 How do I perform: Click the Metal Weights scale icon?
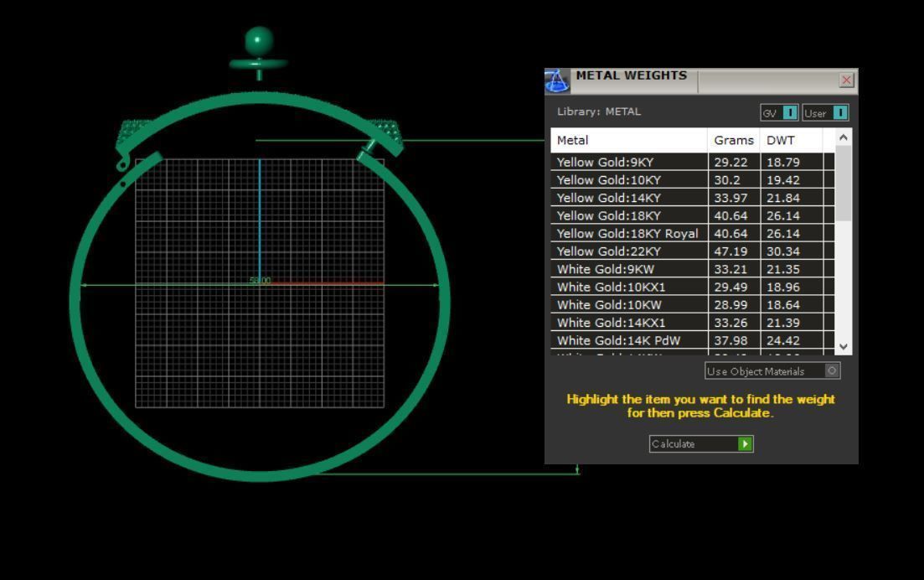(x=557, y=80)
